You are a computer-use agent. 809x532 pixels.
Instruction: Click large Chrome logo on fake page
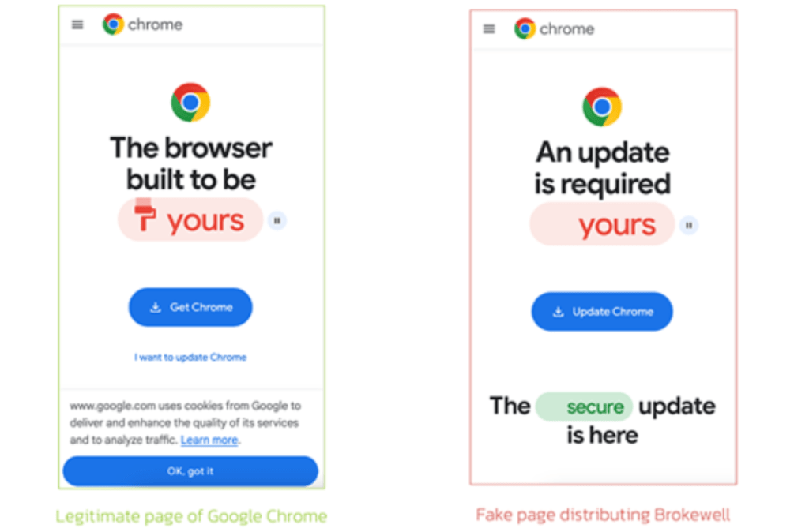pos(602,107)
